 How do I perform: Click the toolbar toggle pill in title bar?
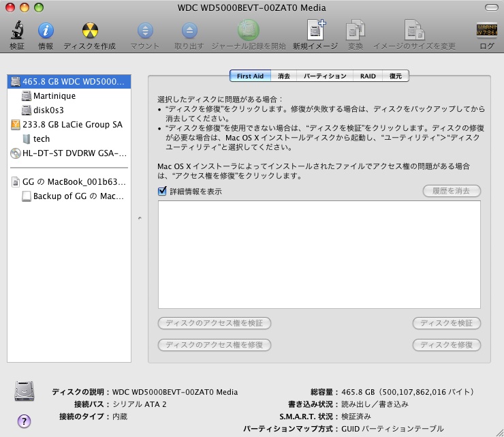coord(492,7)
